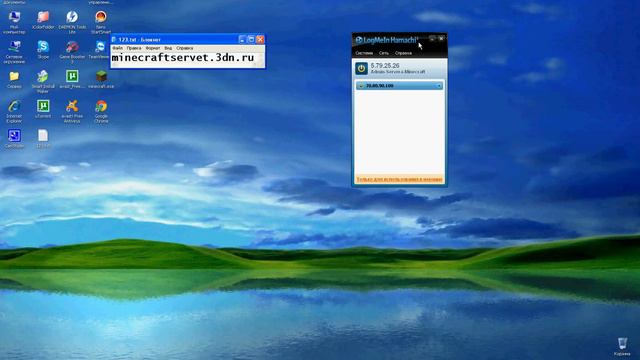The image size is (640, 360).
Task: Expand the Hamachi network row dropdown arrow
Action: point(439,86)
